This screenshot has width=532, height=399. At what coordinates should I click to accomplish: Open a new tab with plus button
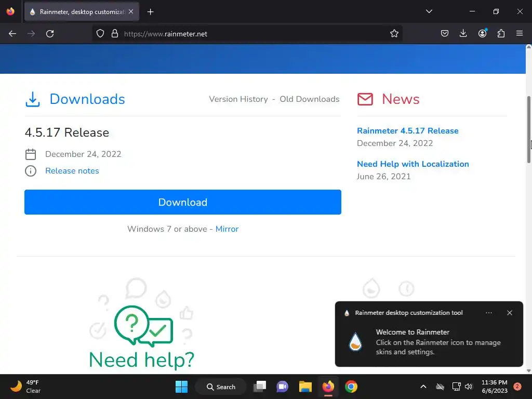[150, 12]
